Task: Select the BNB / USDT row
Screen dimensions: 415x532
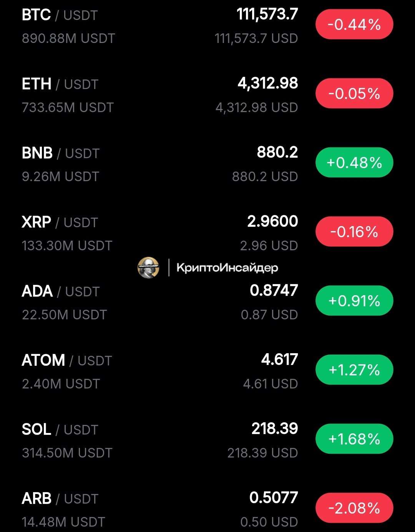Action: point(207,164)
